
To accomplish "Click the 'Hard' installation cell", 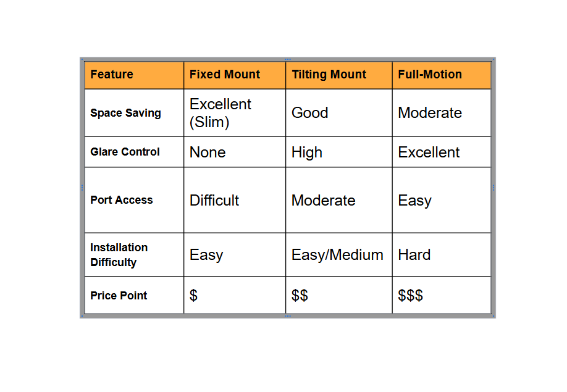I will pyautogui.click(x=442, y=255).
